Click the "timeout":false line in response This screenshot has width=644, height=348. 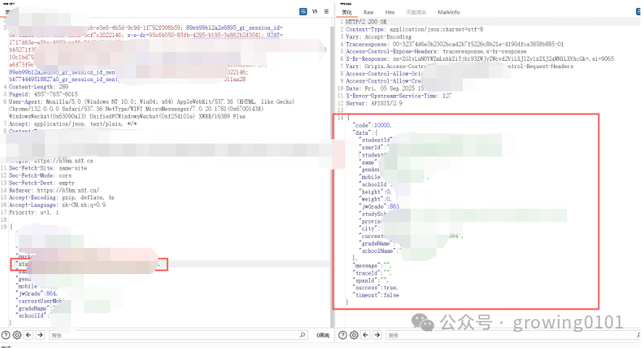pyautogui.click(x=376, y=296)
